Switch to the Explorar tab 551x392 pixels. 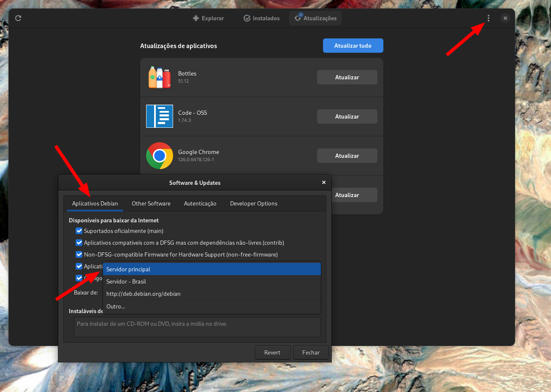tap(208, 18)
